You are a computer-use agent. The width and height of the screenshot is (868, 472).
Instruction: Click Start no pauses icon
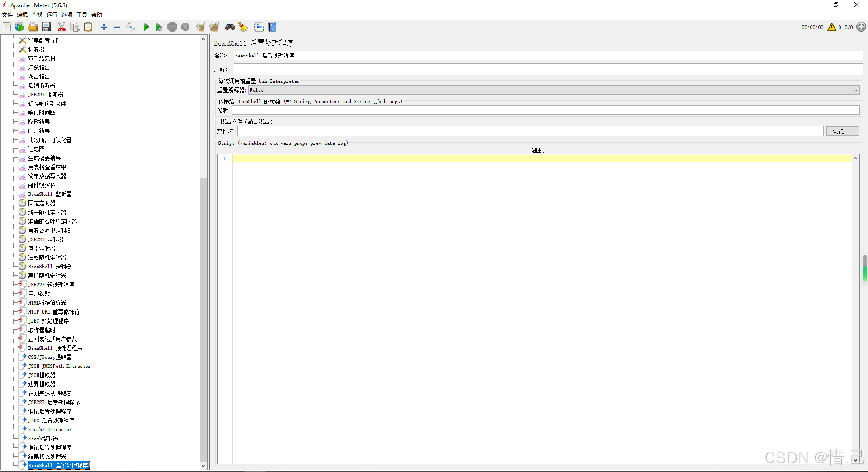[x=159, y=27]
